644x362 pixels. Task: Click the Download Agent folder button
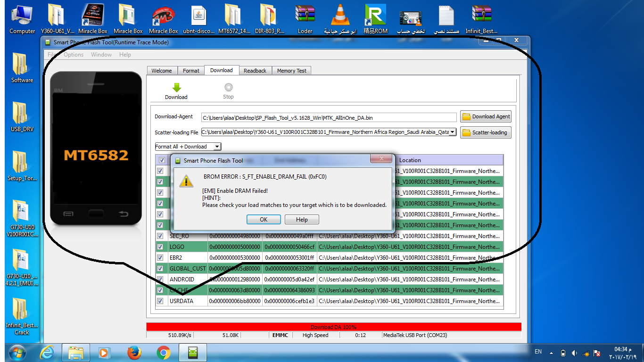486,116
